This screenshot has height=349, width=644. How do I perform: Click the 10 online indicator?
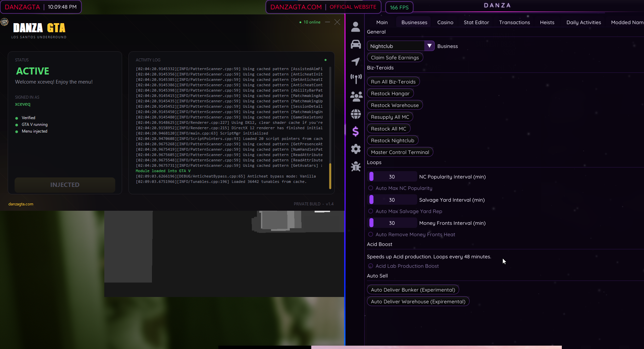(x=310, y=22)
